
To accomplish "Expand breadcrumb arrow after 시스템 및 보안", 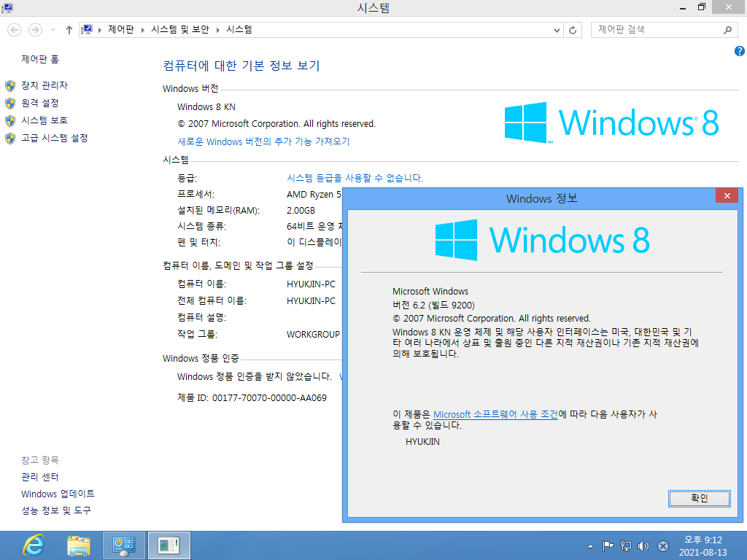I will click(x=217, y=30).
